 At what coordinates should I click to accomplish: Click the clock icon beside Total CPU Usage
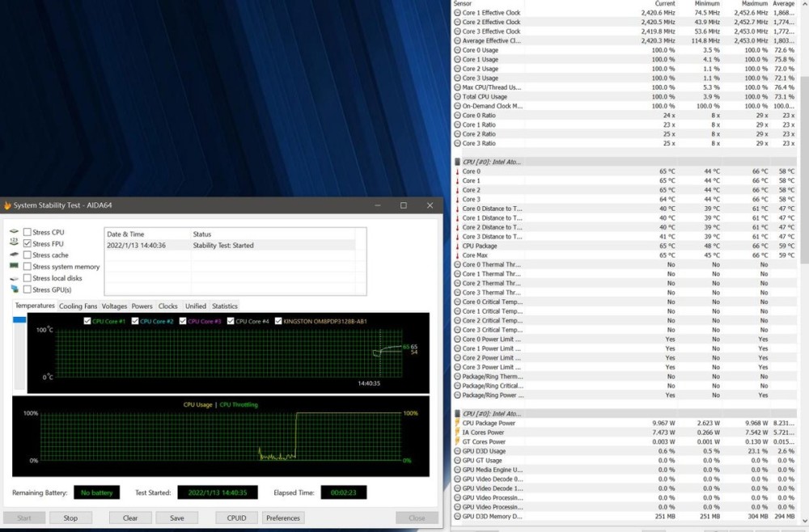click(458, 97)
